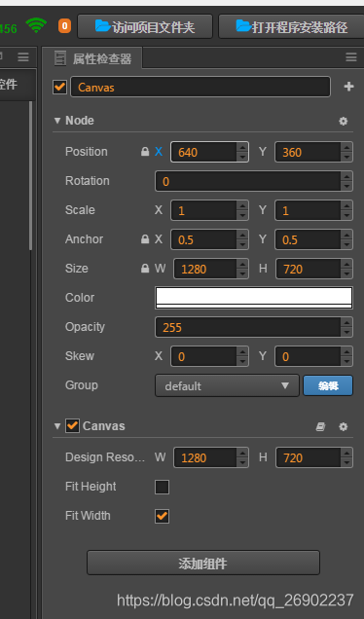Click the 添加组件 add component button
Image resolution: width=364 pixels, height=619 pixels.
(x=203, y=563)
